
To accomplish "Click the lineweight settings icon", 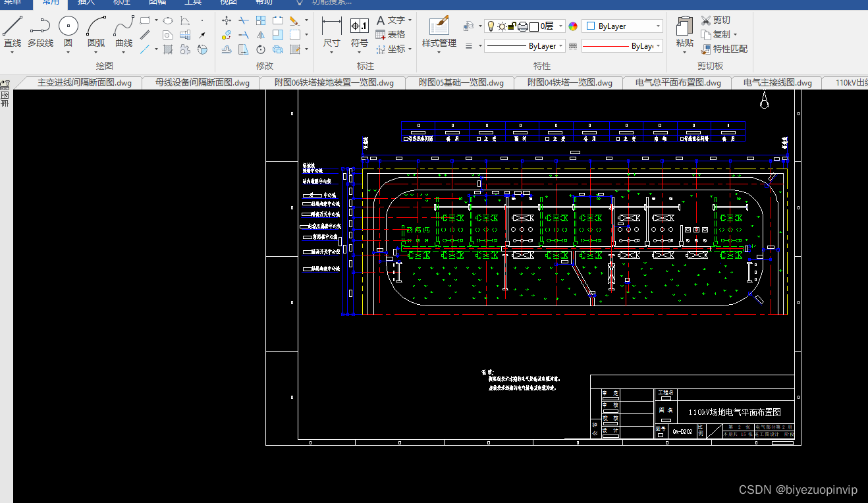I will coord(469,46).
